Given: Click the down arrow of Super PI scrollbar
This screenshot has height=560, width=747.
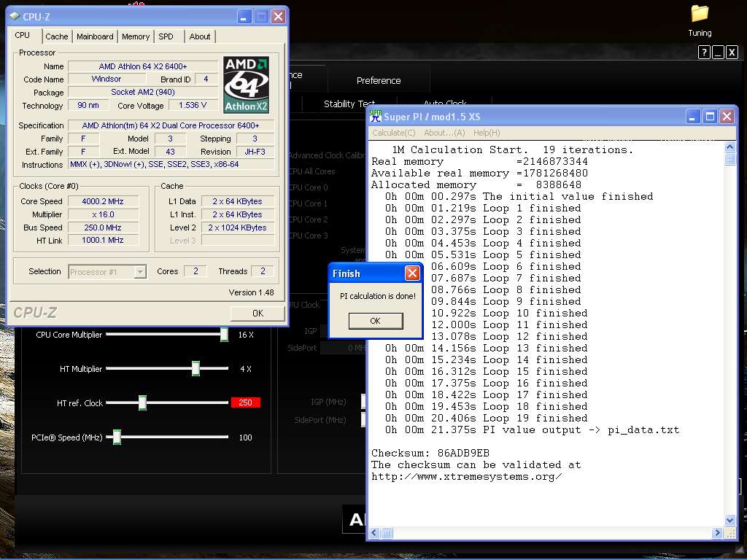Looking at the screenshot, I should pyautogui.click(x=729, y=520).
